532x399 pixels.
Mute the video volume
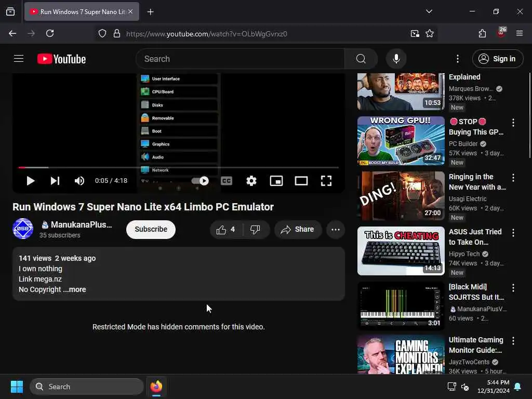pos(79,181)
